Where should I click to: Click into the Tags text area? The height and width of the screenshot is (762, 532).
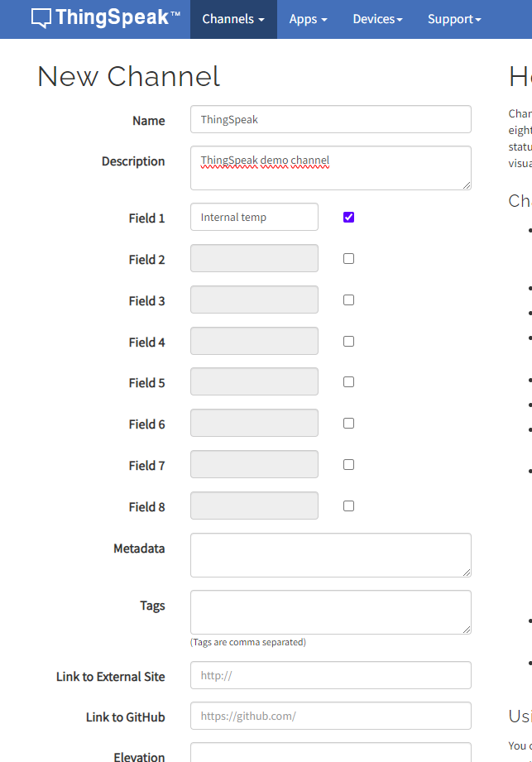point(331,612)
